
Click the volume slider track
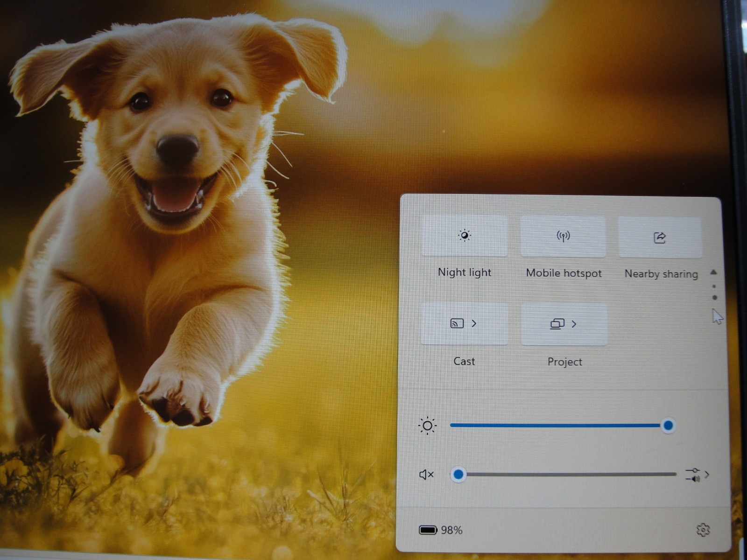(564, 475)
